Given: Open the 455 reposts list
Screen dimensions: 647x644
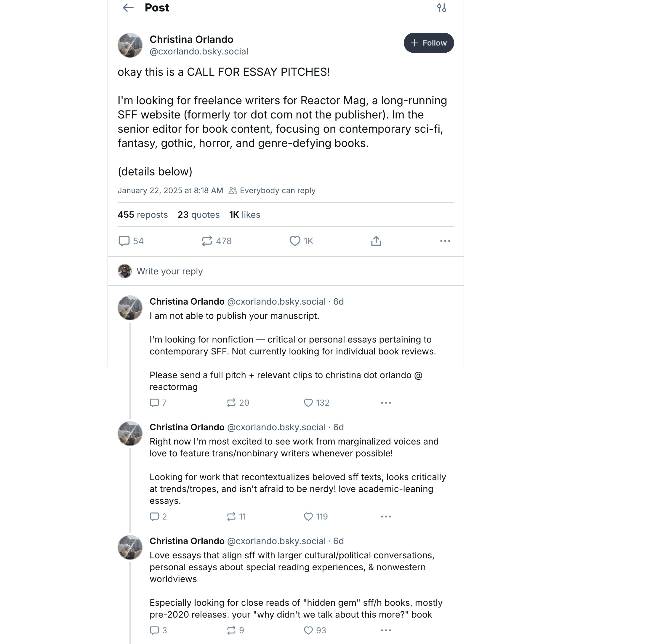Looking at the screenshot, I should [x=143, y=214].
